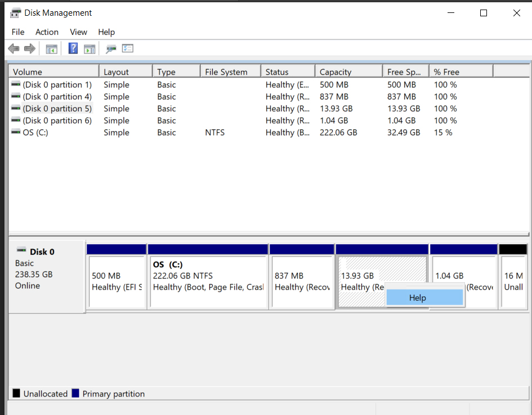Image resolution: width=532 pixels, height=415 pixels.
Task: Select the (Disk 0 partition 1) row
Action: pyautogui.click(x=269, y=85)
